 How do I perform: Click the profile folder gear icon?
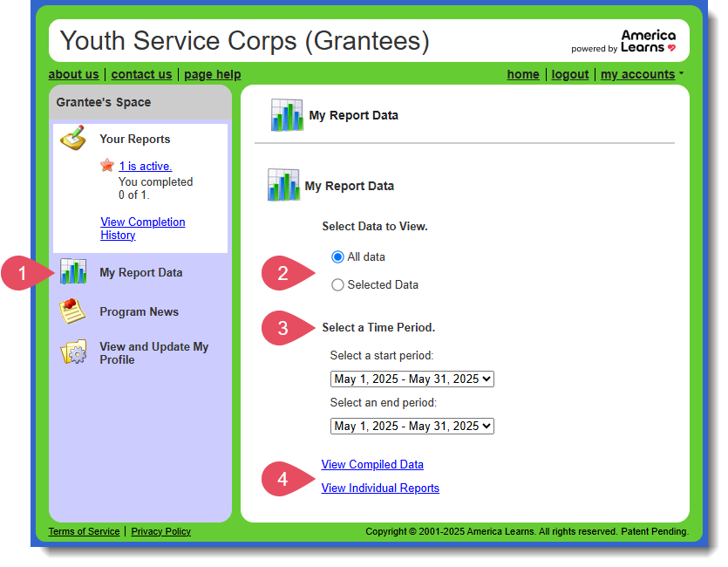click(73, 352)
